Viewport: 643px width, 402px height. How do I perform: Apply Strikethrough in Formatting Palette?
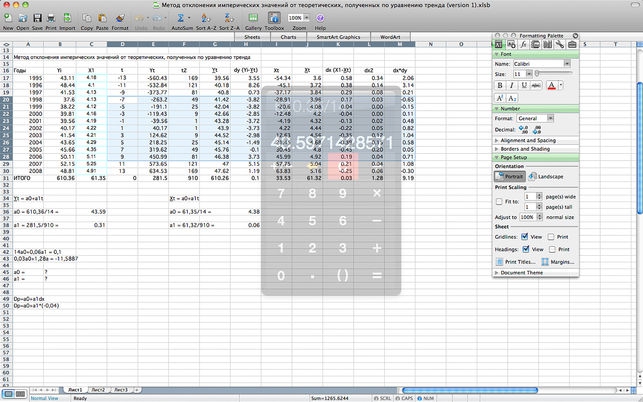[536, 85]
